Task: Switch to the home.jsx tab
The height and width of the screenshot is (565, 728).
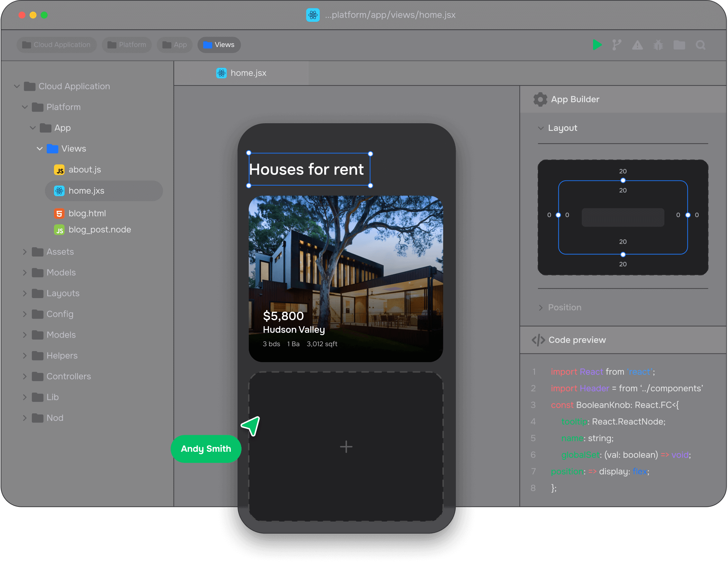Action: point(241,73)
